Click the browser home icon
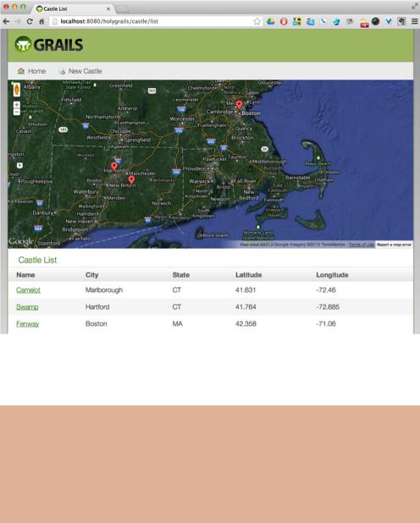Viewport: 420px width, 523px height. (x=41, y=21)
